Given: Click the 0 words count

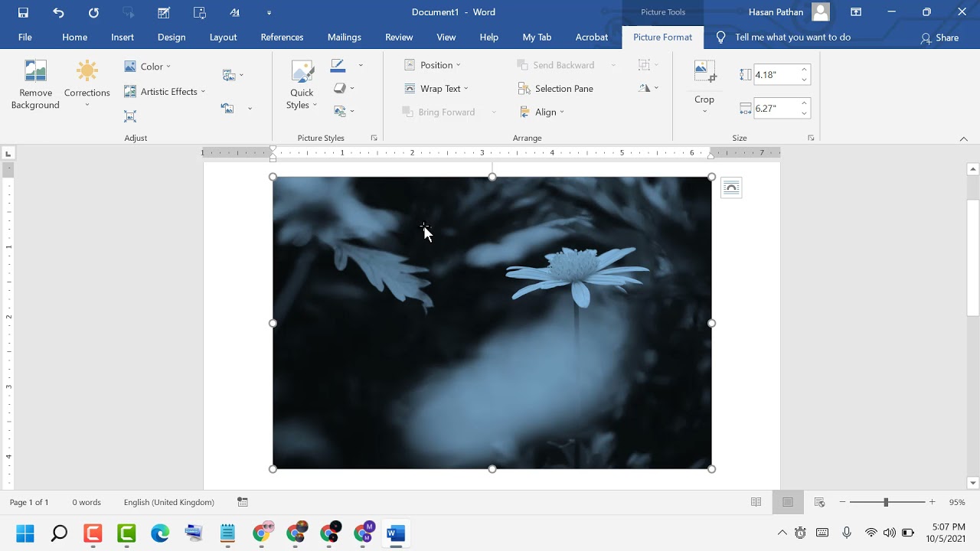Looking at the screenshot, I should pos(87,502).
